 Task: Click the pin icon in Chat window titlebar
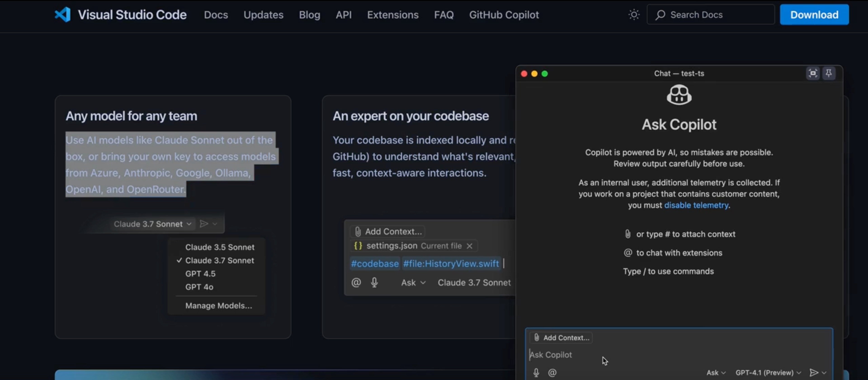[x=829, y=73]
